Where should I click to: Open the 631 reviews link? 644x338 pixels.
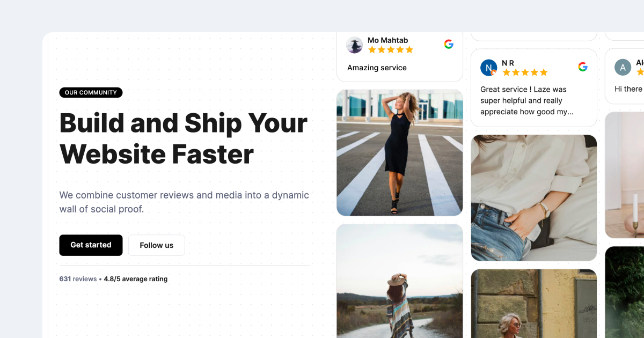click(78, 278)
